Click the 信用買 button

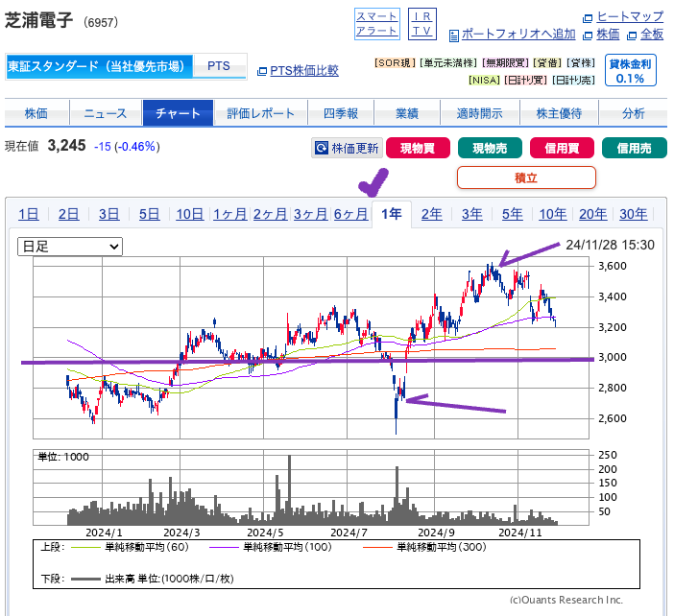coord(563,148)
